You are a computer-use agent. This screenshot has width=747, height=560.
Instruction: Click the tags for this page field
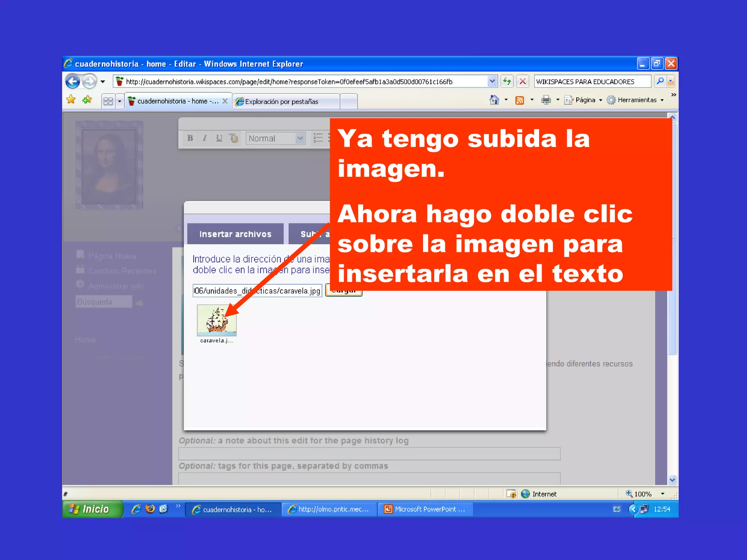[x=369, y=479]
